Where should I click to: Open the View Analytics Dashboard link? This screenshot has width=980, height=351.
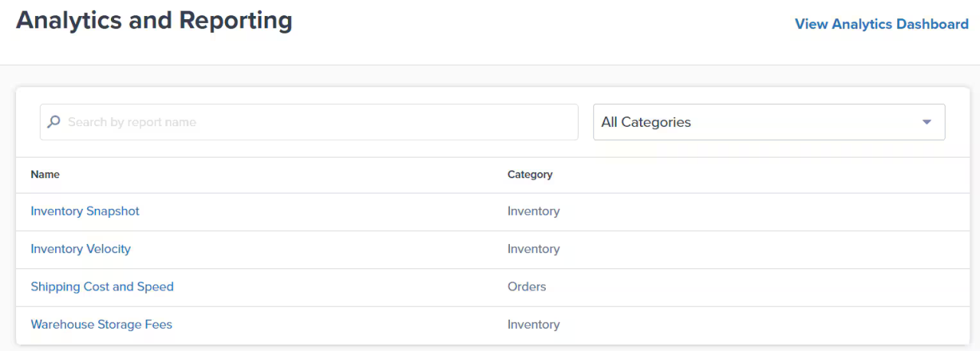tap(881, 24)
